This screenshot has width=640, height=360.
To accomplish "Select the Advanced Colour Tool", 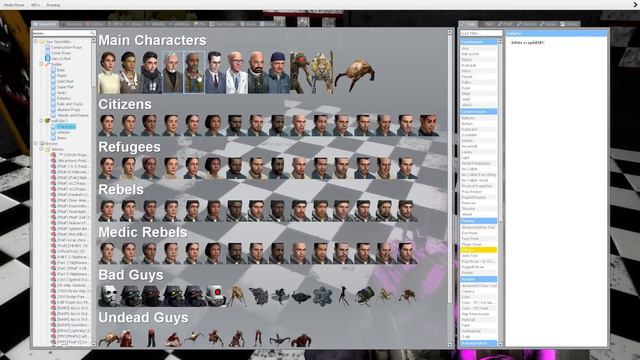I will click(x=479, y=286).
